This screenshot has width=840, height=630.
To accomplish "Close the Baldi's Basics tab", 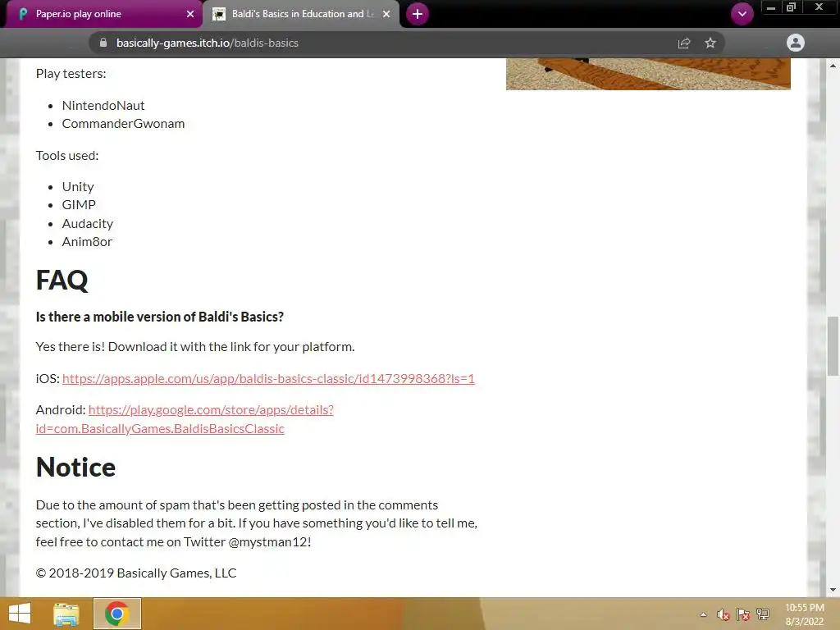I will [386, 14].
